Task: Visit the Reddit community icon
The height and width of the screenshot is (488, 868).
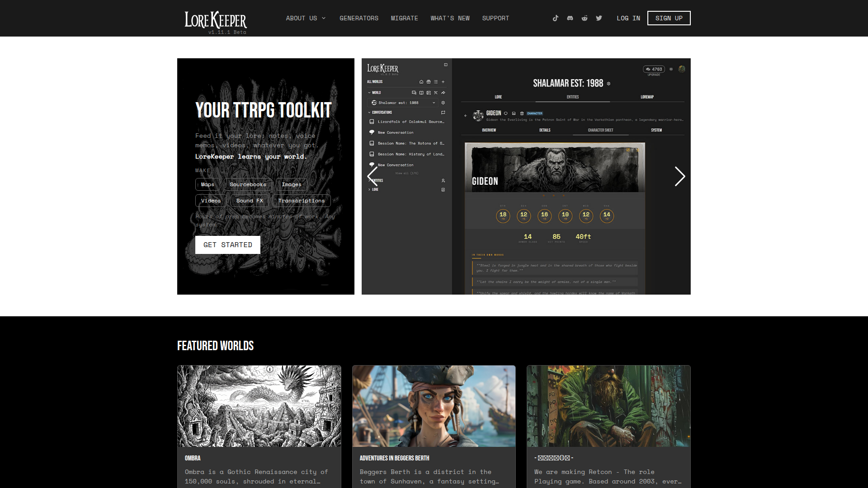Action: tap(584, 18)
